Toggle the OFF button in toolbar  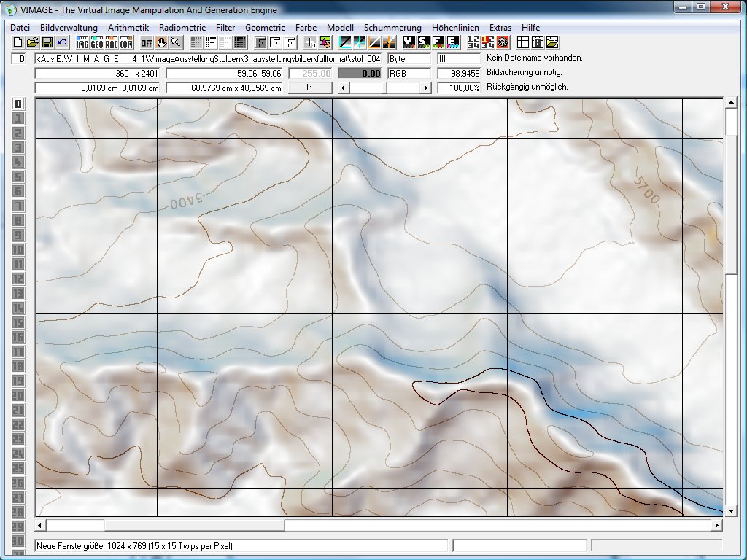pos(147,42)
